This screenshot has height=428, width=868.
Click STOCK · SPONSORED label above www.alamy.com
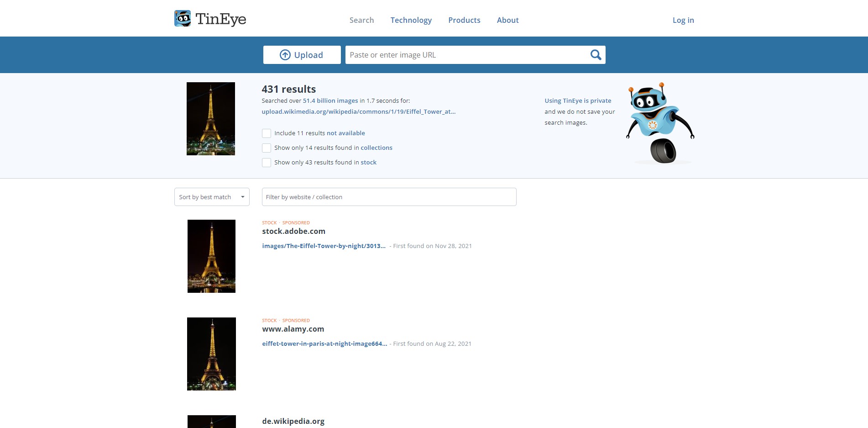click(286, 321)
